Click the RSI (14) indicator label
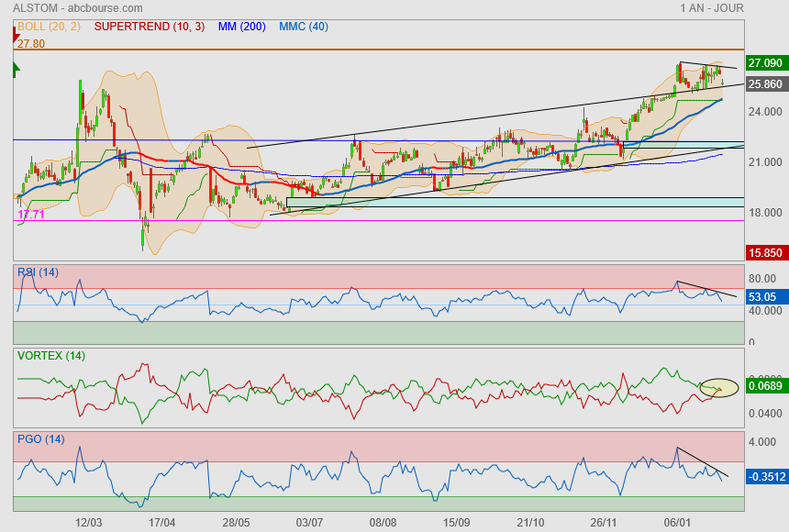The height and width of the screenshot is (532, 789). [39, 272]
